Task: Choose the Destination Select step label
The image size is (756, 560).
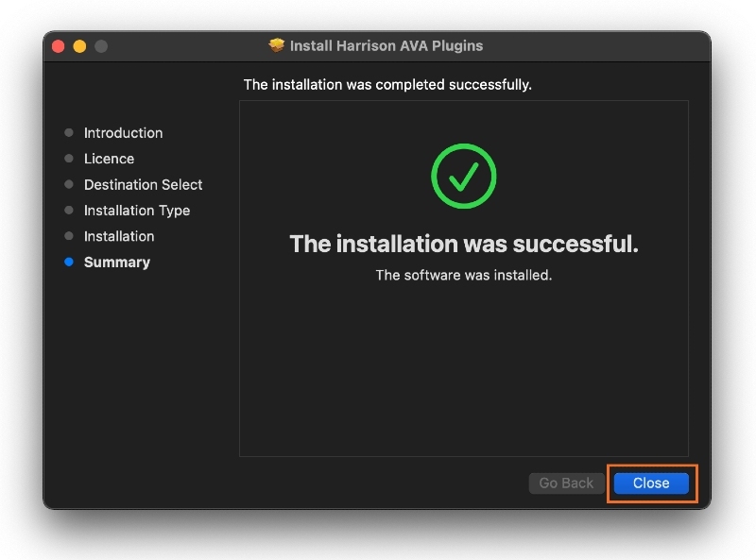Action: (x=143, y=185)
